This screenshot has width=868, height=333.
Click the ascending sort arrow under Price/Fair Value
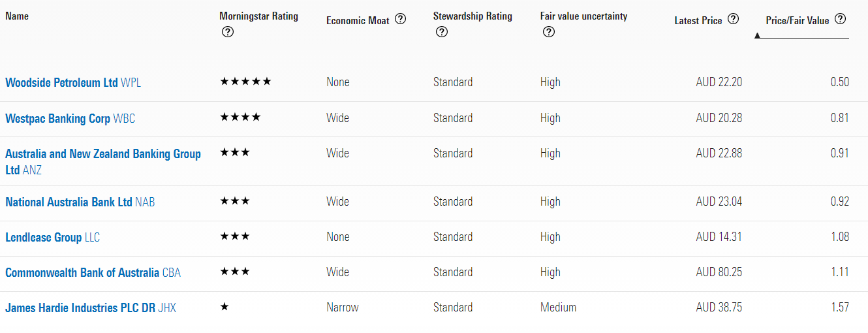click(757, 36)
